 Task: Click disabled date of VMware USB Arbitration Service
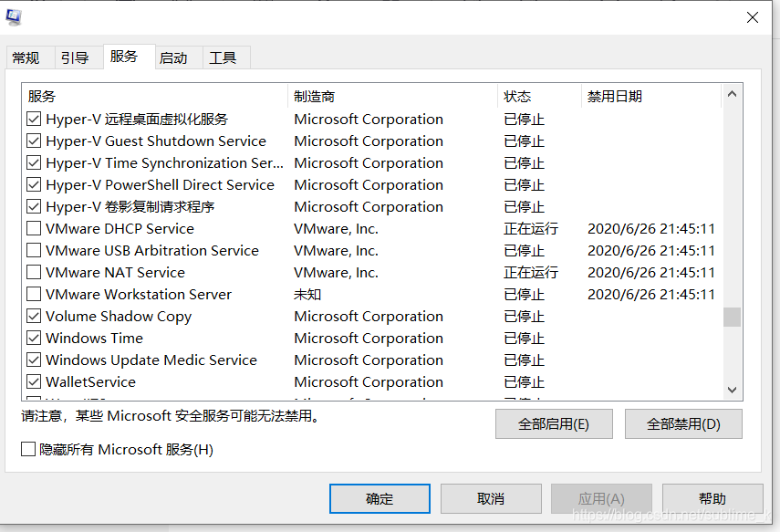[x=651, y=250]
